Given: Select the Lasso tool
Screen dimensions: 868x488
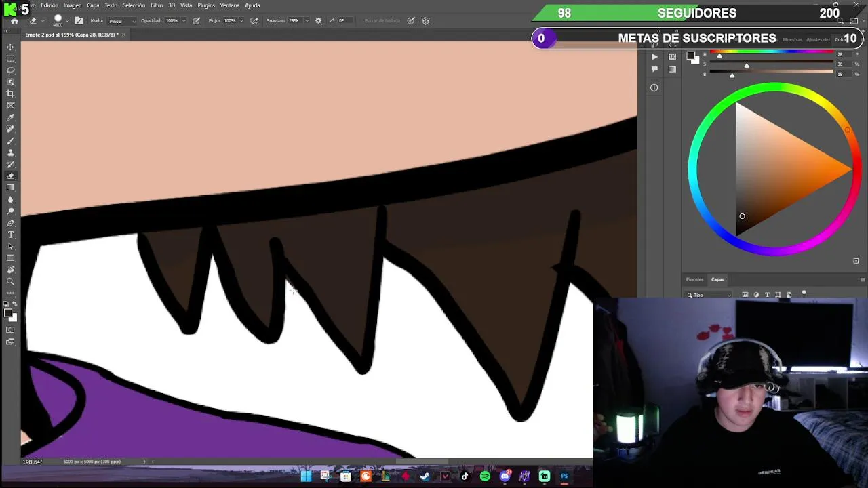Looking at the screenshot, I should click(x=11, y=70).
